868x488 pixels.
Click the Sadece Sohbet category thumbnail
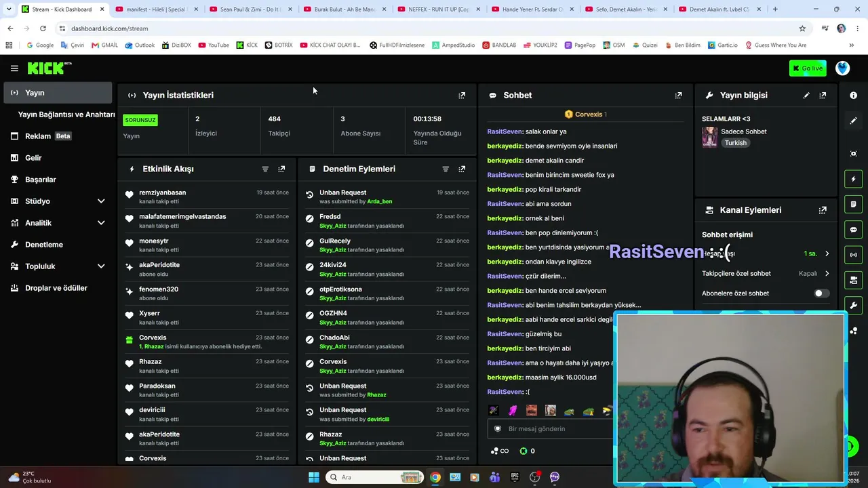(709, 137)
